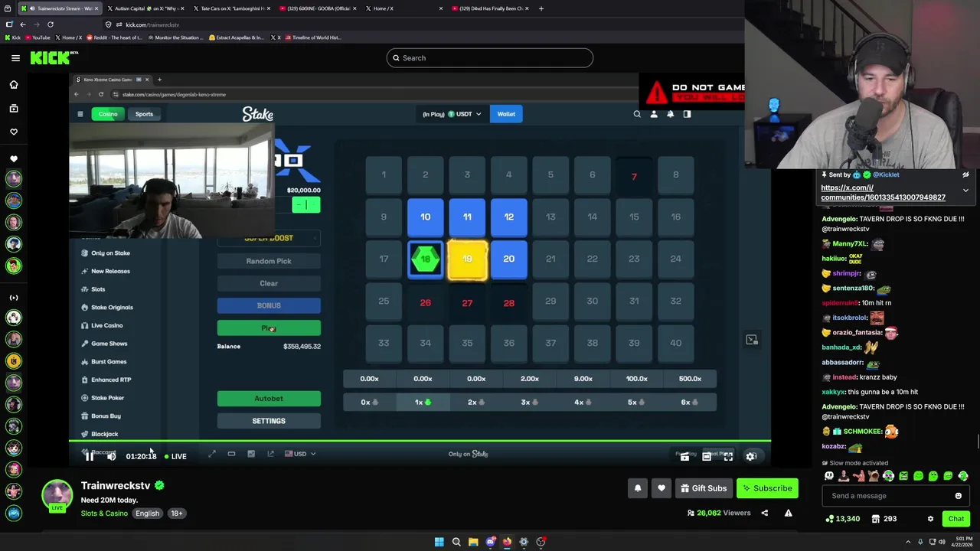Select keno number 20 tile
The height and width of the screenshot is (551, 980).
pos(508,259)
